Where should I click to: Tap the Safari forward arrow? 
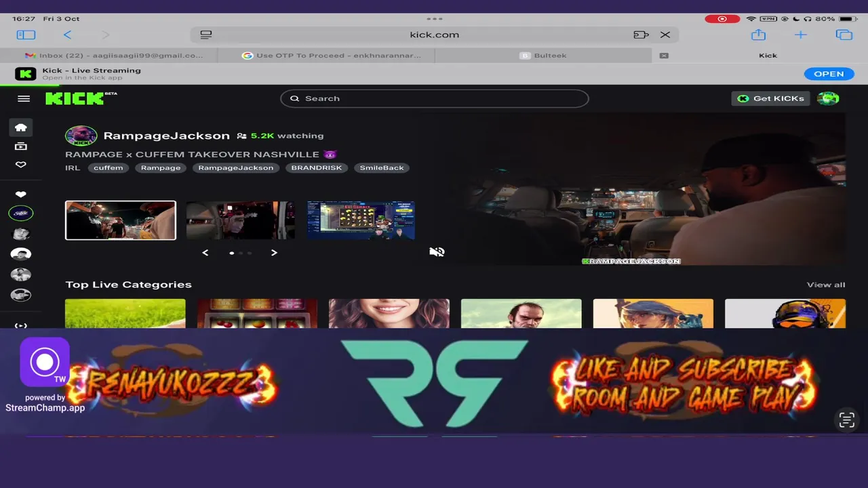[105, 35]
